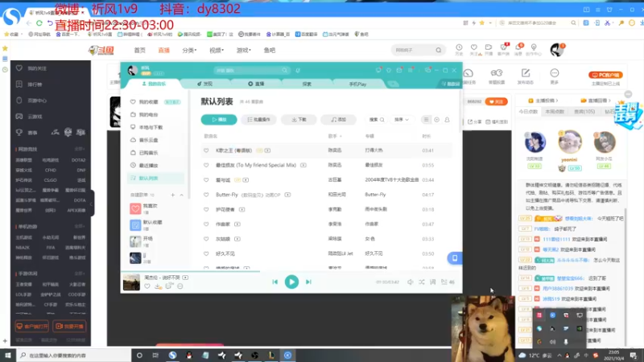This screenshot has width=644, height=362.
Task: Open 我的收藏 in player sidebar
Action: (x=148, y=102)
